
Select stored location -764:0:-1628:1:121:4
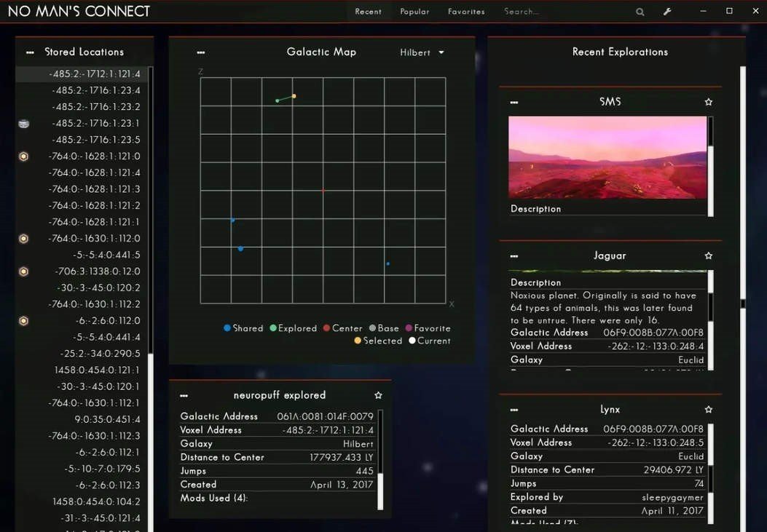(82, 173)
